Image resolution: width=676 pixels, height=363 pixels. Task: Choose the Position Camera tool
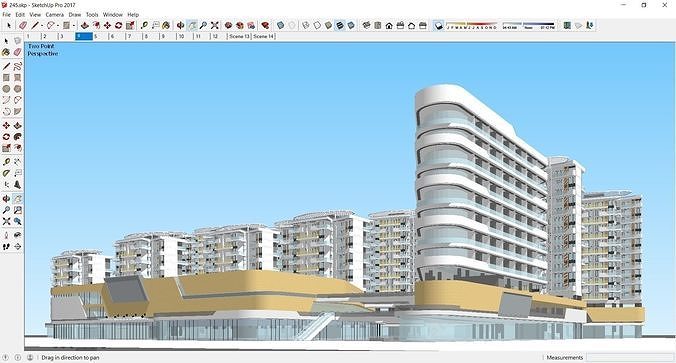6,235
